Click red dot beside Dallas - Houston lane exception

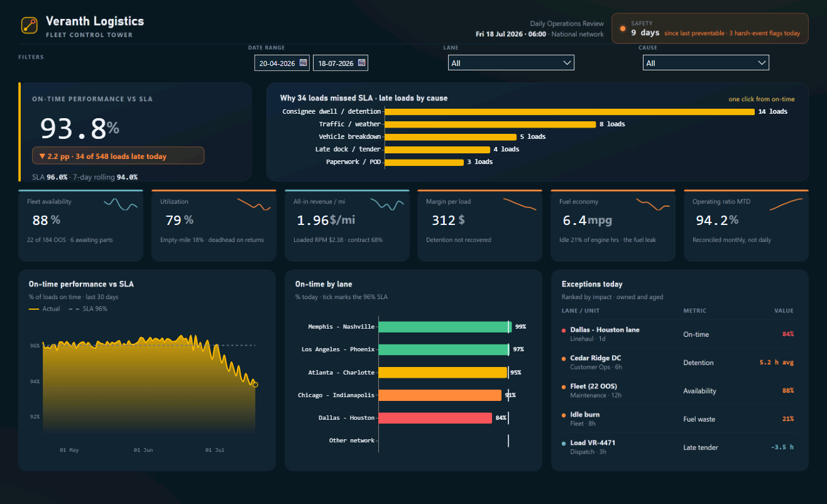(564, 330)
